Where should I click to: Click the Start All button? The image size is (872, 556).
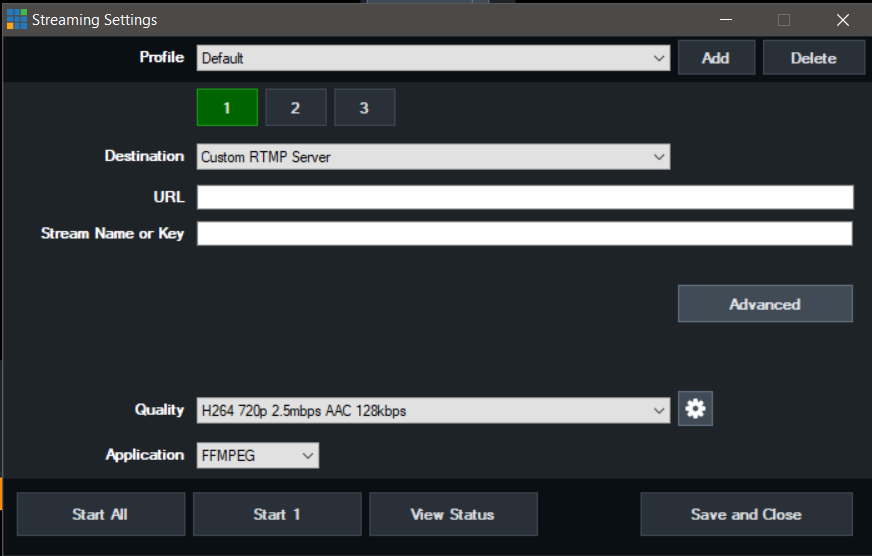pyautogui.click(x=101, y=514)
